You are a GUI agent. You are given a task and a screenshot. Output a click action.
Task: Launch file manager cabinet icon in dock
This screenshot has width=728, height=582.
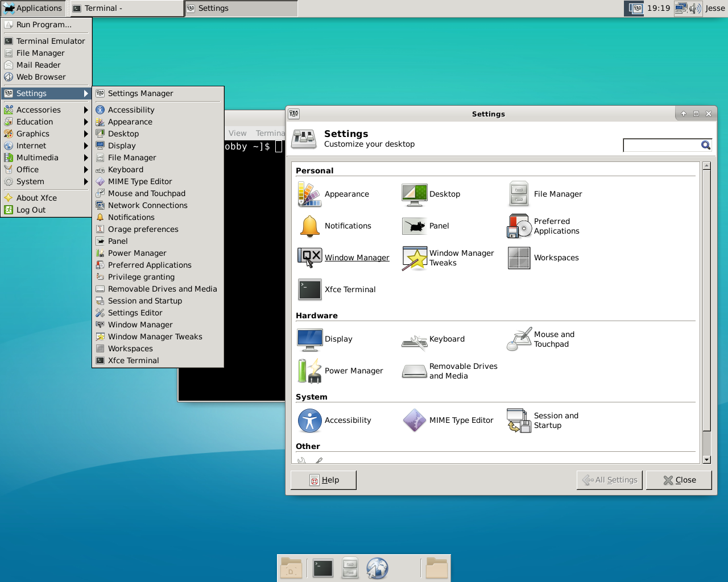[350, 568]
